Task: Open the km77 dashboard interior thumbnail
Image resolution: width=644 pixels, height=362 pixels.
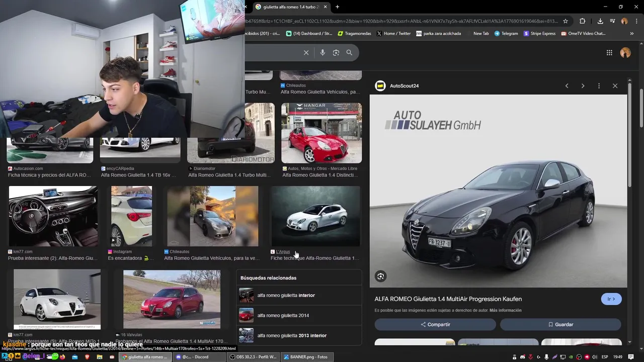Action: (x=53, y=216)
